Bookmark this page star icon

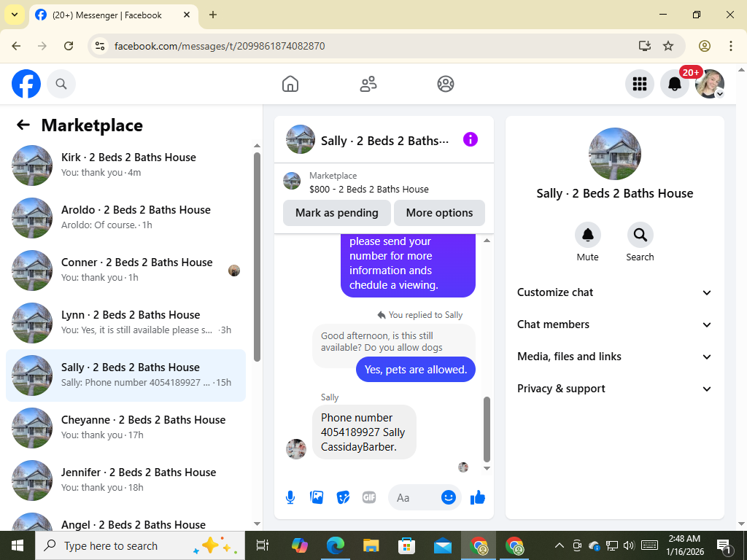coord(668,46)
